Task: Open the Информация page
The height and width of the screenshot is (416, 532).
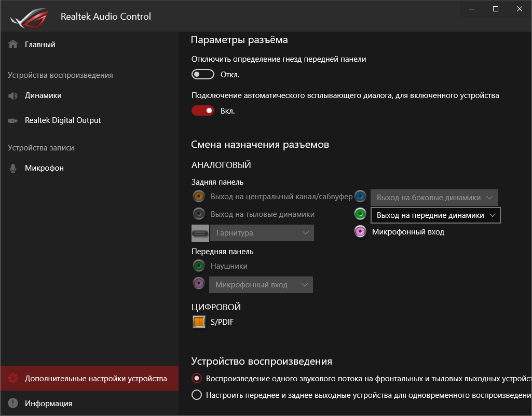Action: pos(48,403)
